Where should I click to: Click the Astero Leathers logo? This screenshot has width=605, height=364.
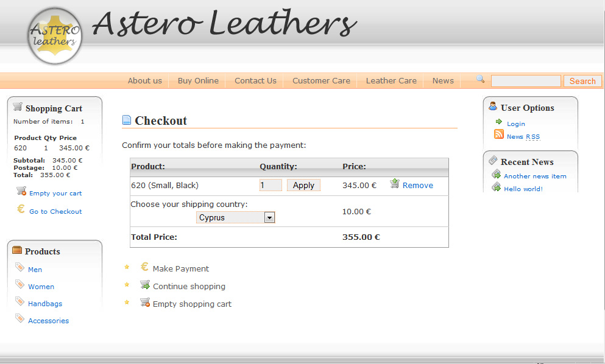click(55, 36)
